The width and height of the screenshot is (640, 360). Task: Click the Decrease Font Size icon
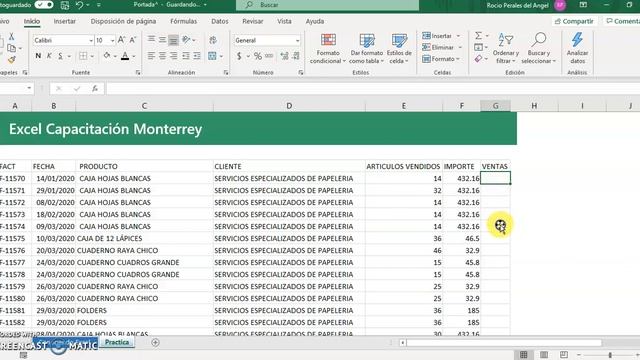(x=132, y=40)
